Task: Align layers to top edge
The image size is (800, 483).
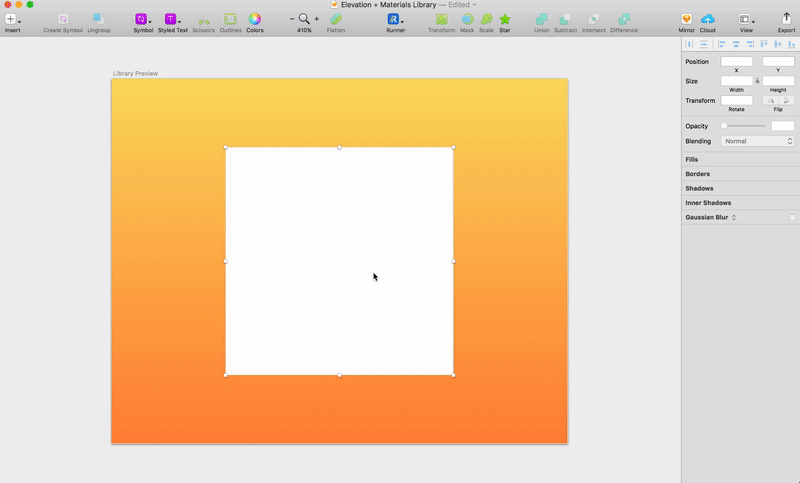Action: (x=764, y=44)
